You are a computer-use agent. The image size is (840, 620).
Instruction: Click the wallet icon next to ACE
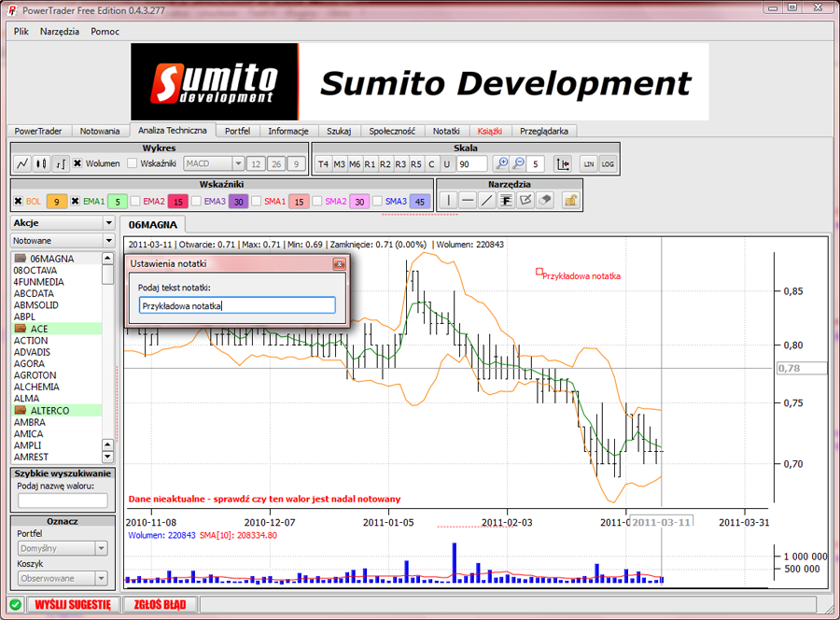[21, 329]
